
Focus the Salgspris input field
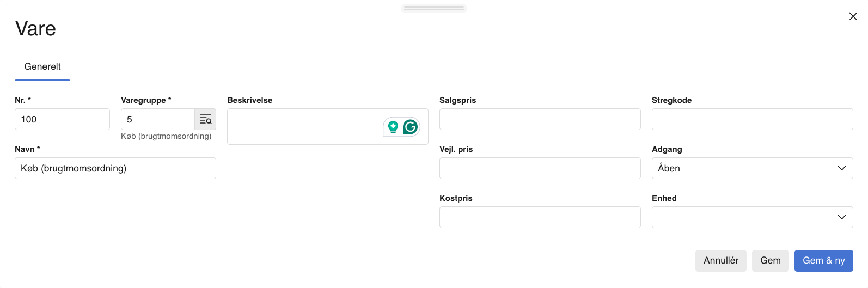pos(540,119)
